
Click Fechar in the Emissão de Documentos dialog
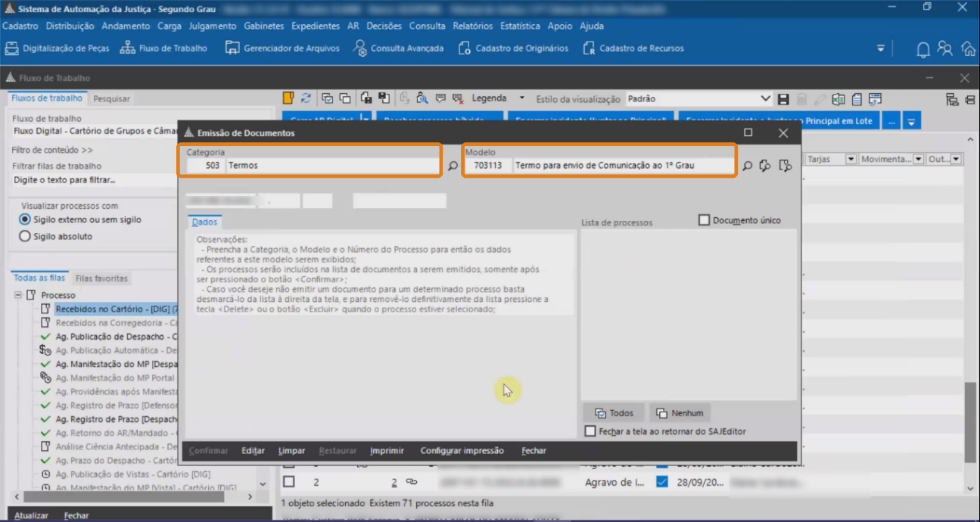(534, 451)
